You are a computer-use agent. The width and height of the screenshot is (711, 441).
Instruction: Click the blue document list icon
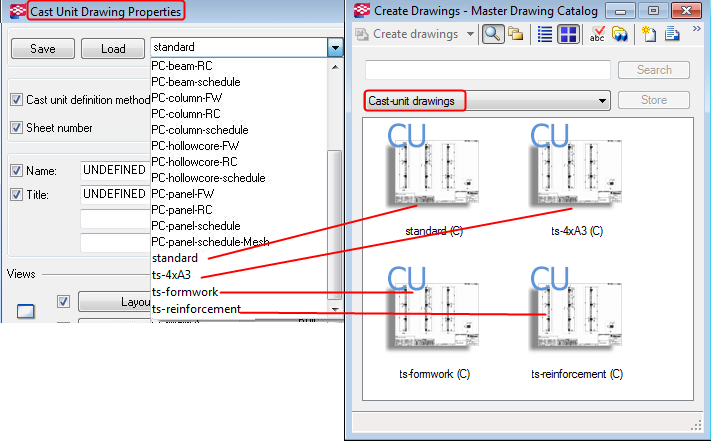672,34
